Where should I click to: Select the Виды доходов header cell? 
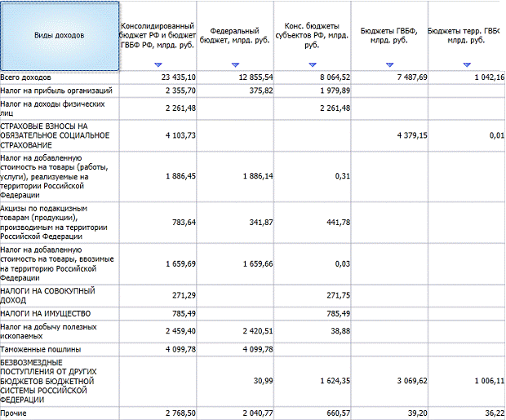pos(60,36)
